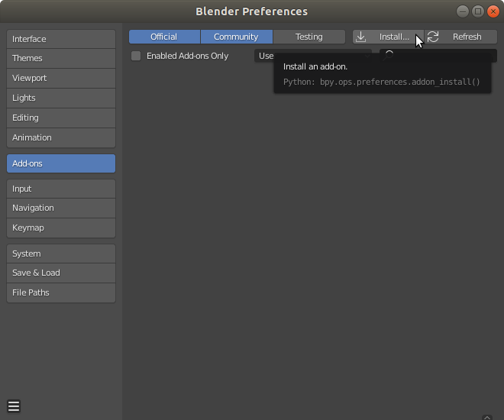
Task: Select the Add-ons section
Action: tap(61, 163)
